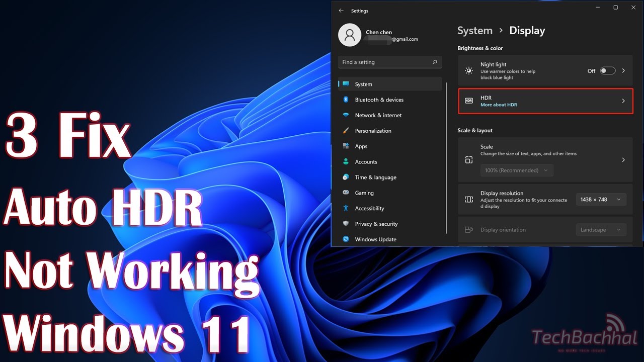This screenshot has height=362, width=644.
Task: Go to Windows Update
Action: click(x=390, y=239)
